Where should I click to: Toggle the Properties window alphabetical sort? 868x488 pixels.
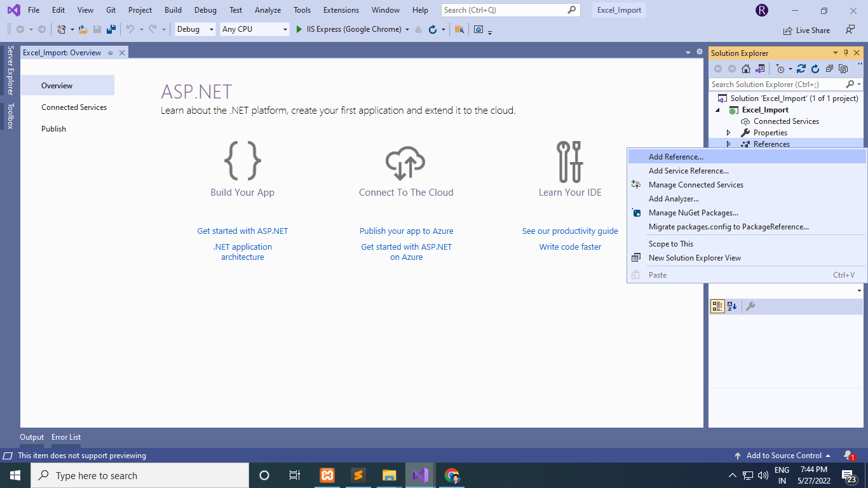click(x=732, y=306)
